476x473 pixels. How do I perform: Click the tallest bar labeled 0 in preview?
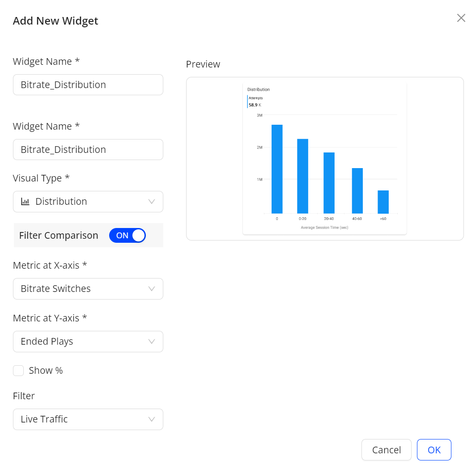point(277,169)
